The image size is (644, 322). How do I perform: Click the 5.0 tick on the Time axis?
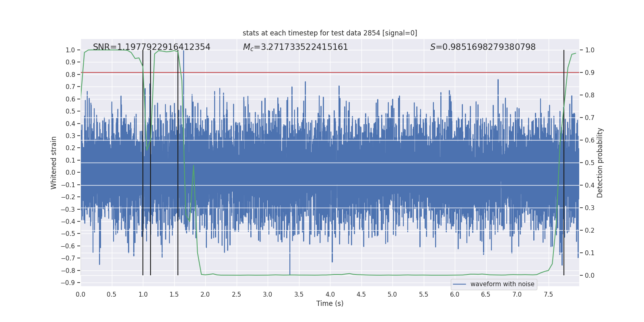pyautogui.click(x=392, y=294)
